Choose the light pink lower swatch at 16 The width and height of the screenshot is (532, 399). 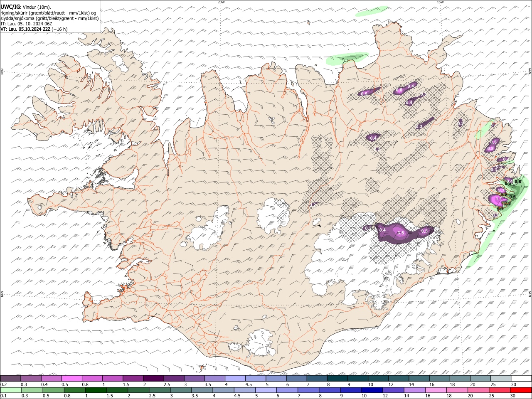(436, 390)
